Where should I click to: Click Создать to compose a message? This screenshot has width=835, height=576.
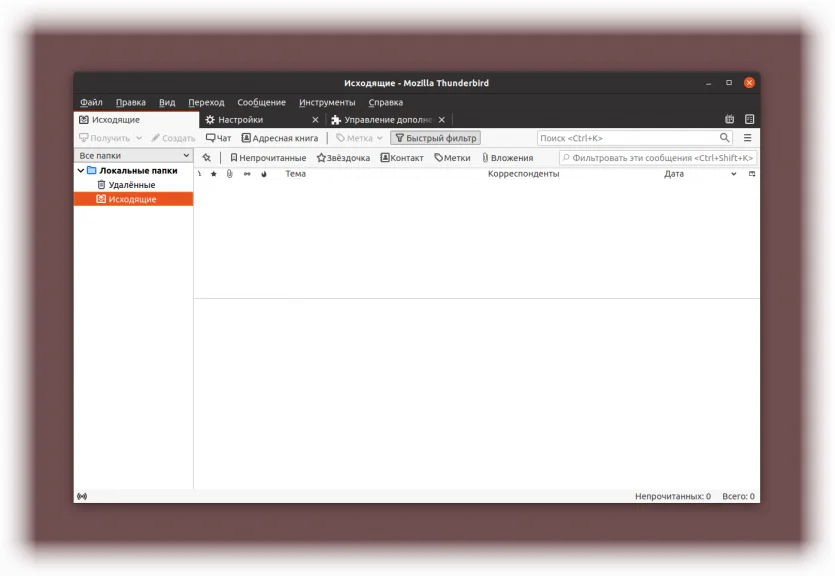pyautogui.click(x=173, y=138)
